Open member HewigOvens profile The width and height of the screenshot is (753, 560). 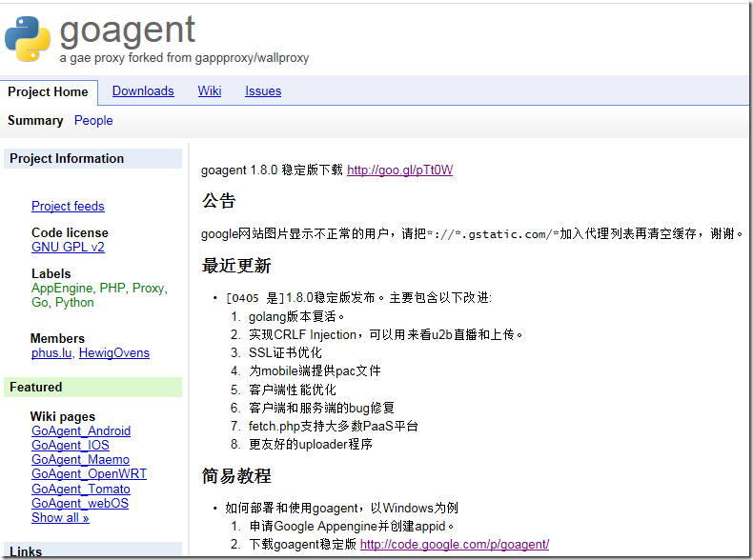tap(114, 353)
